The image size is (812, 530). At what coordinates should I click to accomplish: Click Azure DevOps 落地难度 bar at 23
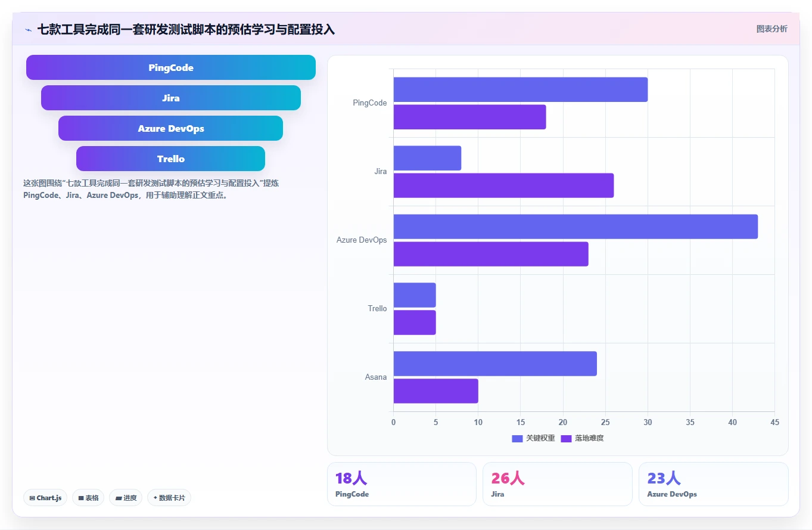[x=491, y=254]
